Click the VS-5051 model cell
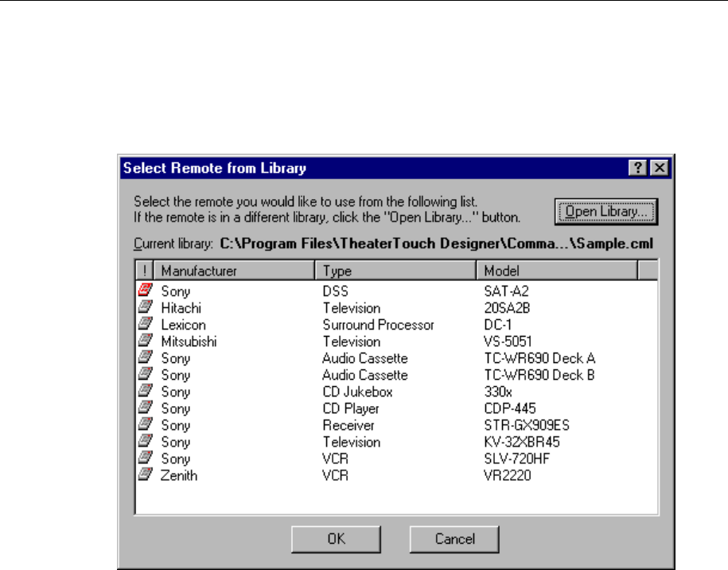This screenshot has width=728, height=570. [x=508, y=342]
